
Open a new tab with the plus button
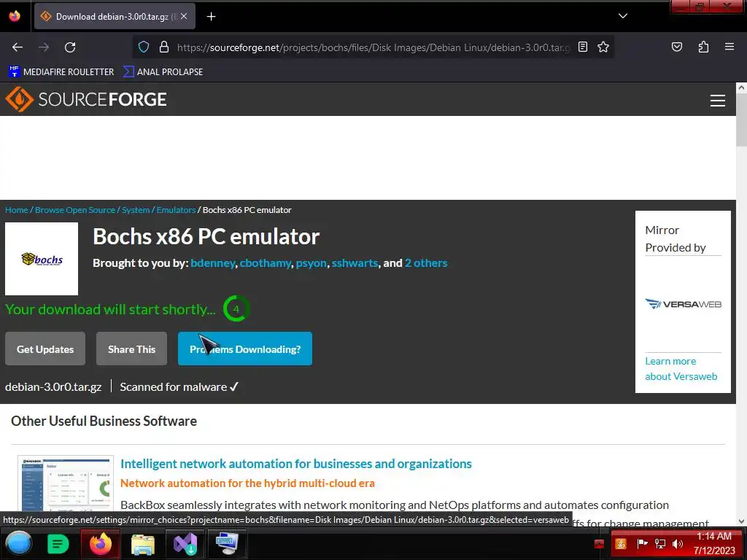click(211, 17)
